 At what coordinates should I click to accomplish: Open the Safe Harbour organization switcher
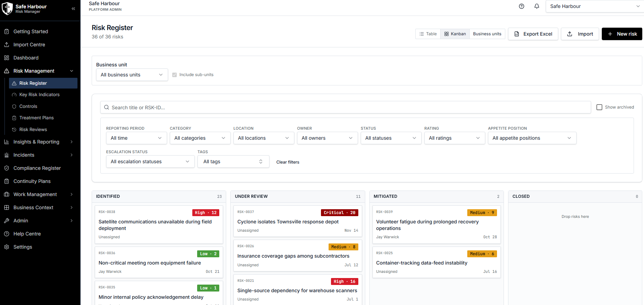click(x=595, y=6)
